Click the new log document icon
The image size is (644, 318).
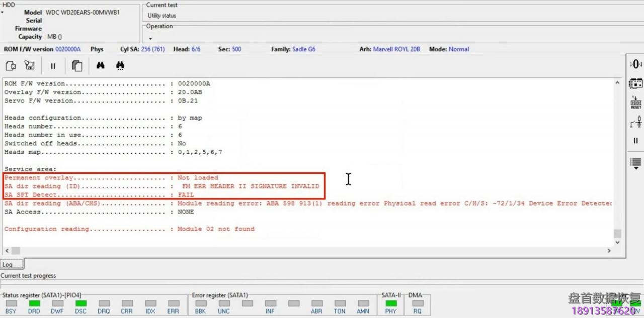pyautogui.click(x=11, y=66)
